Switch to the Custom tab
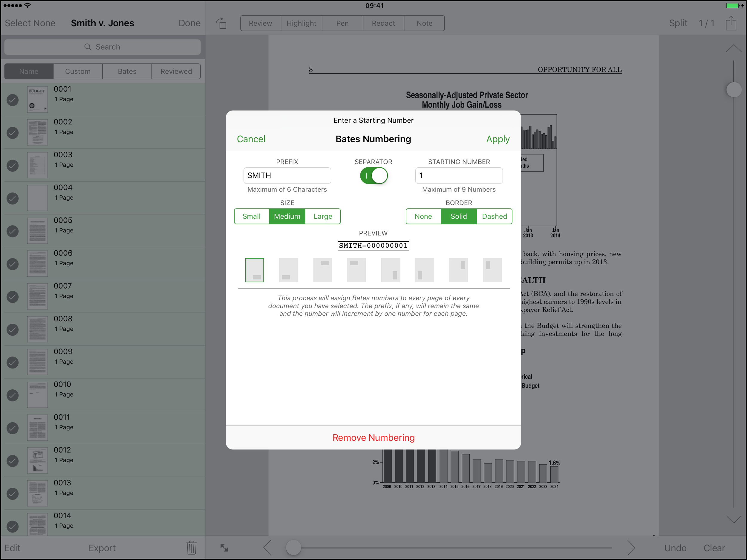Screen dimensions: 747x560 coord(78,71)
